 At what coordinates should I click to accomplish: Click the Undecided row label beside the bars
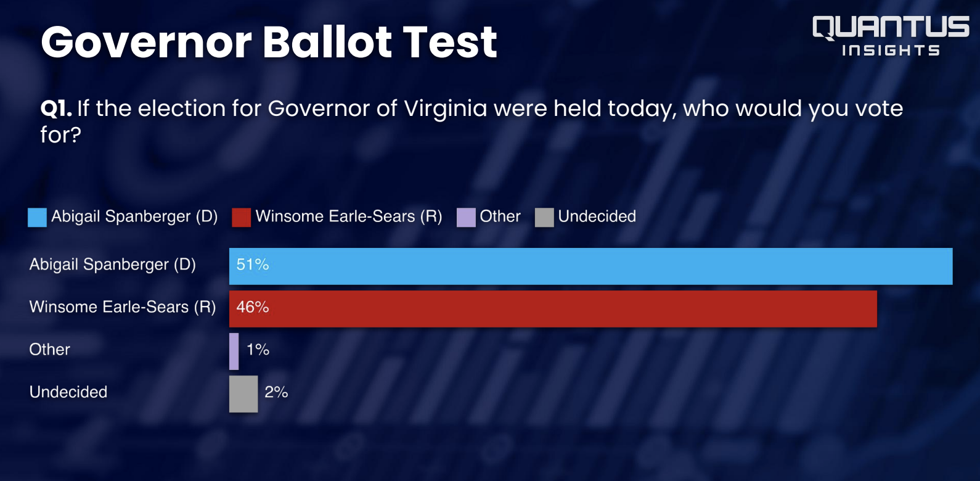pyautogui.click(x=68, y=392)
